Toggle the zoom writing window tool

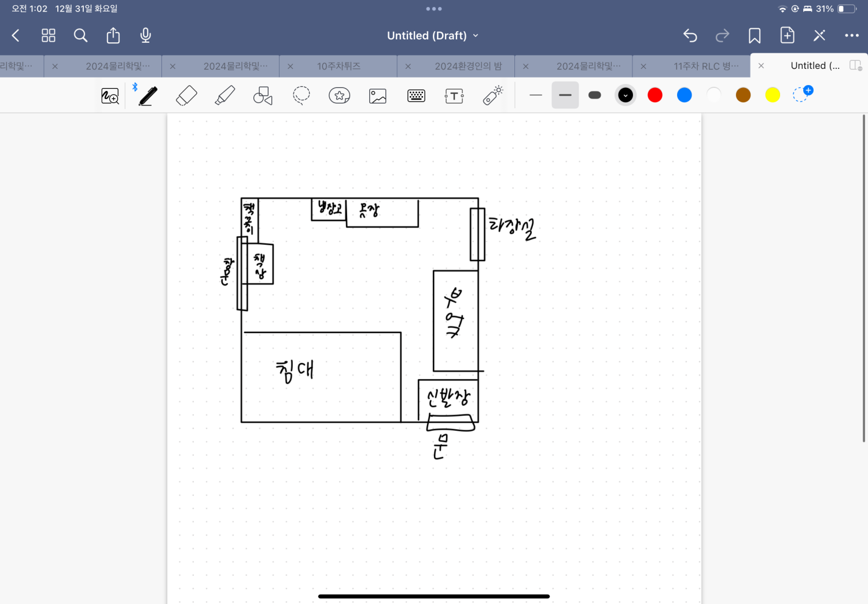pyautogui.click(x=110, y=96)
